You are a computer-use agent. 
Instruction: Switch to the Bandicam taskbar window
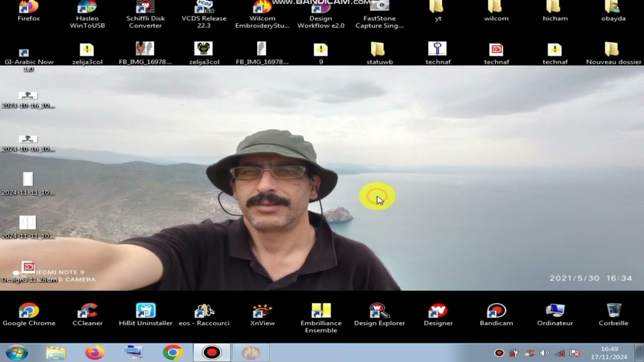[x=212, y=352]
